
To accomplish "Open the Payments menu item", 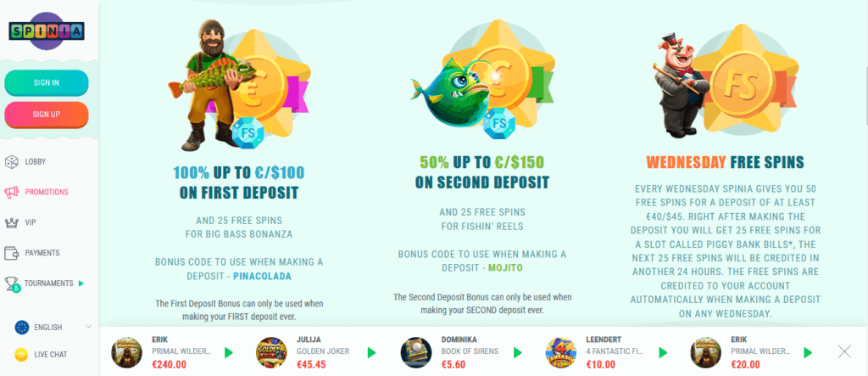I will [x=42, y=253].
